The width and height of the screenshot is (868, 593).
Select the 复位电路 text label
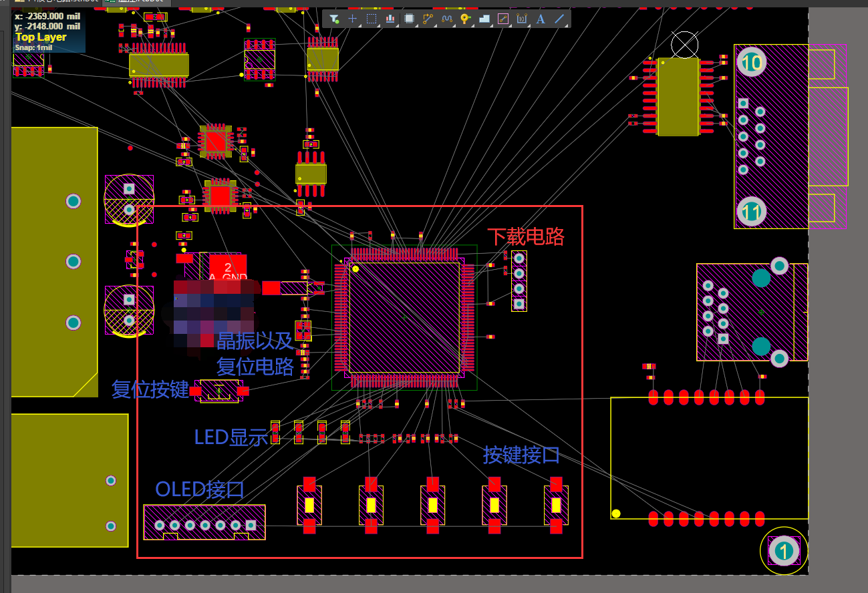coord(255,366)
